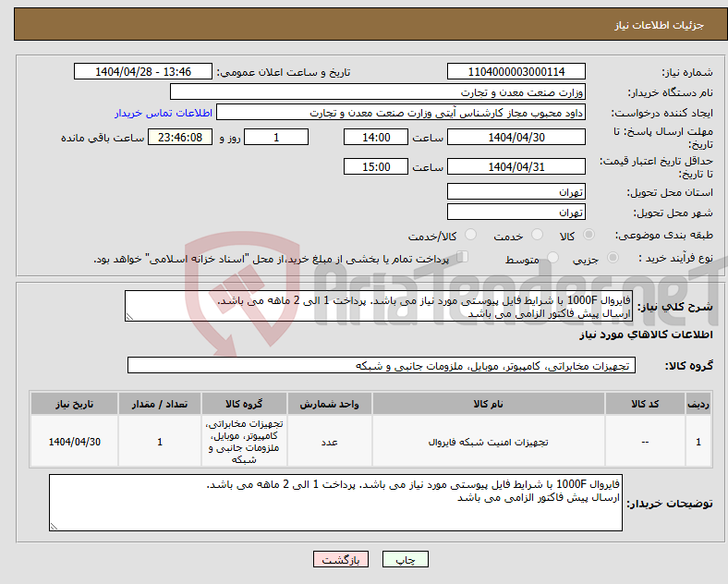
Task: Click the چاپ (print) button
Action: 405,559
